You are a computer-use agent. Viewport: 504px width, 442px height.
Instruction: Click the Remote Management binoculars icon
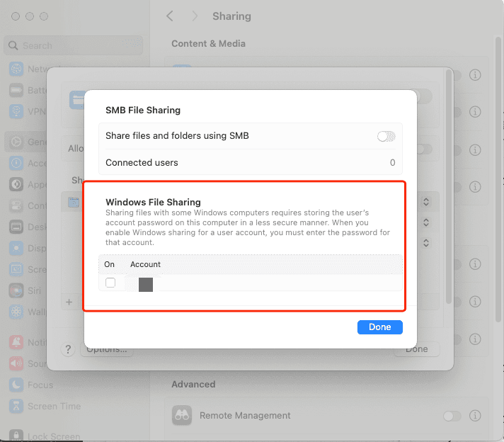point(182,416)
